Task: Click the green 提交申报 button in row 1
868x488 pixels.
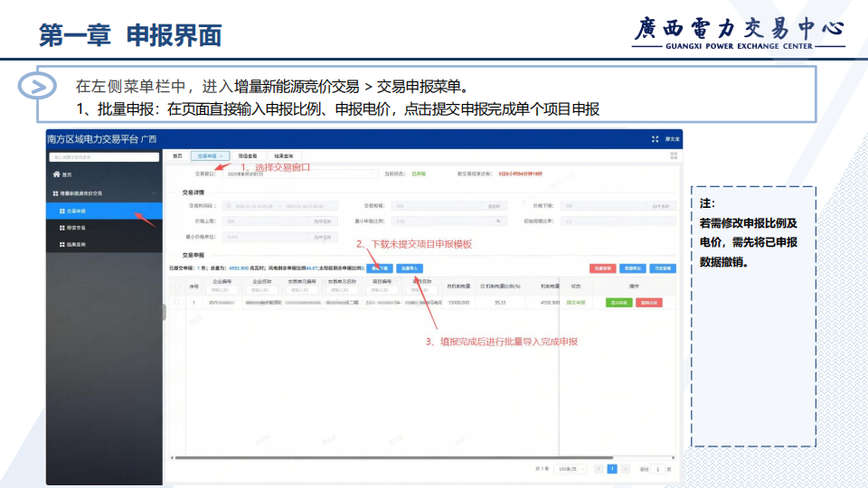Action: coord(618,303)
